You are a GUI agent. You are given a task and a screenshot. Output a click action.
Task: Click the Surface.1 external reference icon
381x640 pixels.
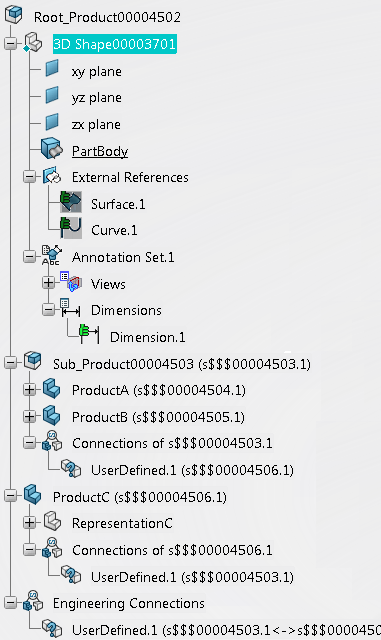[71, 202]
